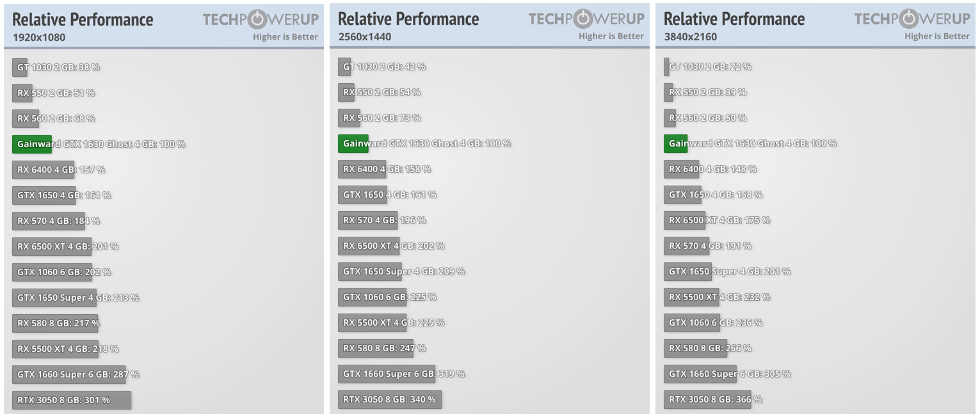Select the green Gainward bar in the 1920x1080 chart
This screenshot has height=414, width=980.
coord(32,144)
